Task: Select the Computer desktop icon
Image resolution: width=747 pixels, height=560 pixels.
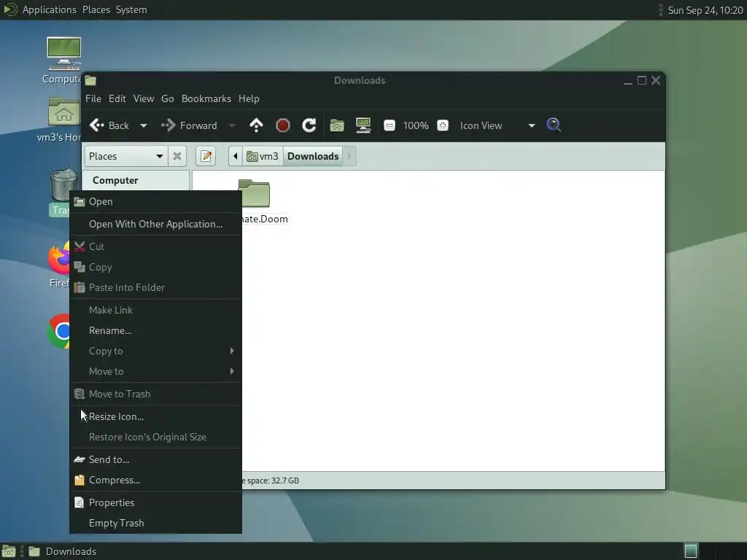Action: pyautogui.click(x=64, y=53)
